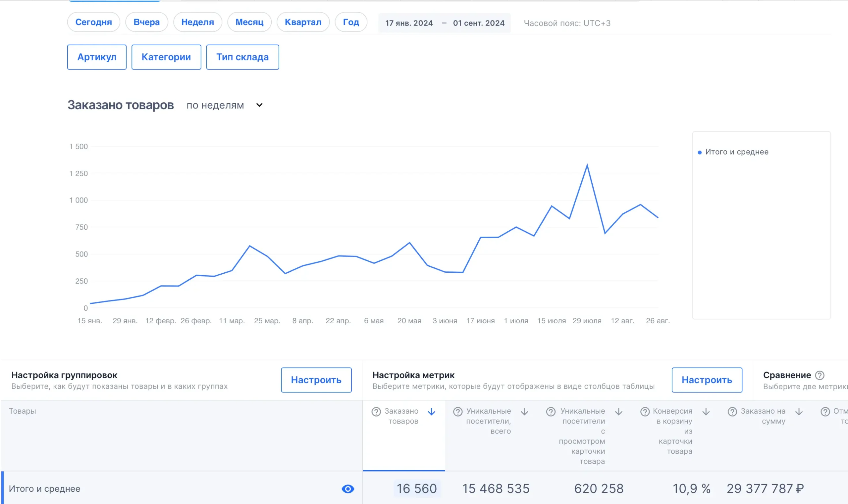Sort by Конверсия в корзину arrow
Screen dimensions: 848x504
(706, 412)
